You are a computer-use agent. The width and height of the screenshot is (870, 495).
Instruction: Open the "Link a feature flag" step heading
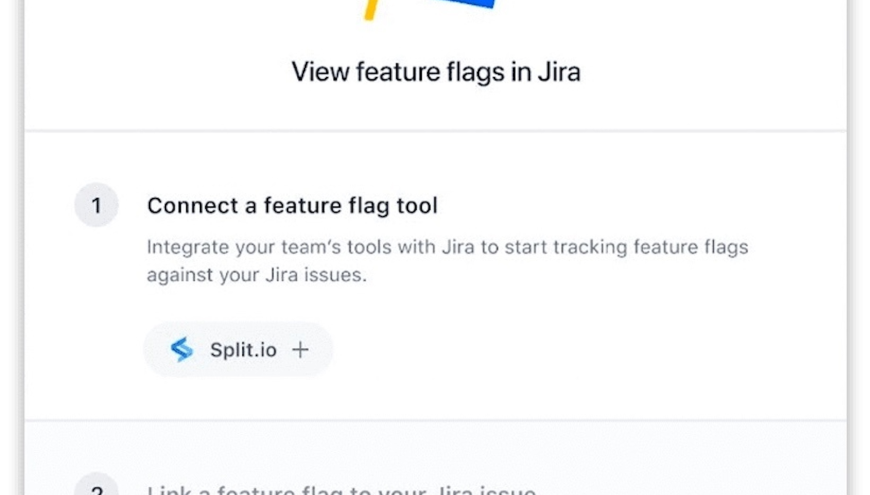(x=341, y=490)
